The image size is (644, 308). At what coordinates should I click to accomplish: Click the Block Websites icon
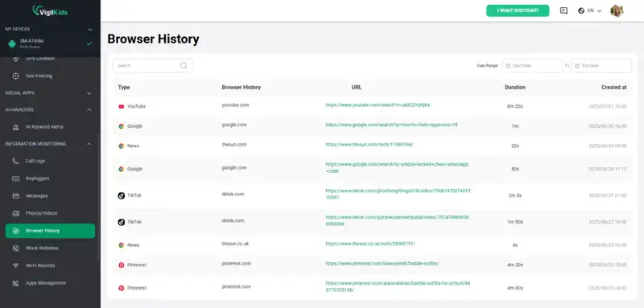(15, 248)
